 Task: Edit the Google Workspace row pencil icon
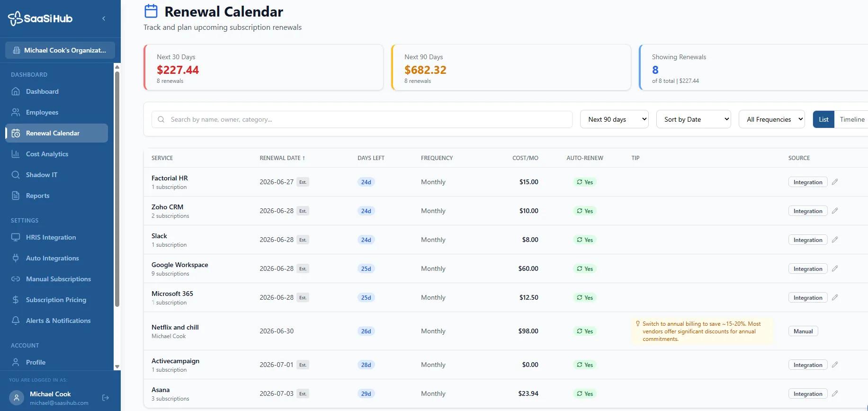pyautogui.click(x=835, y=268)
